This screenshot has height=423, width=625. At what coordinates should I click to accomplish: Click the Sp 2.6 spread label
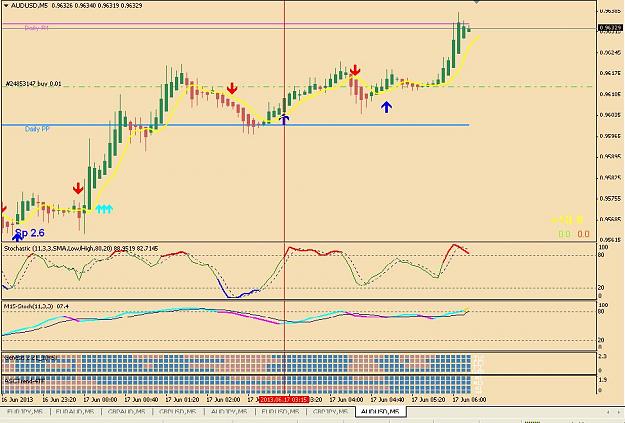coord(30,233)
